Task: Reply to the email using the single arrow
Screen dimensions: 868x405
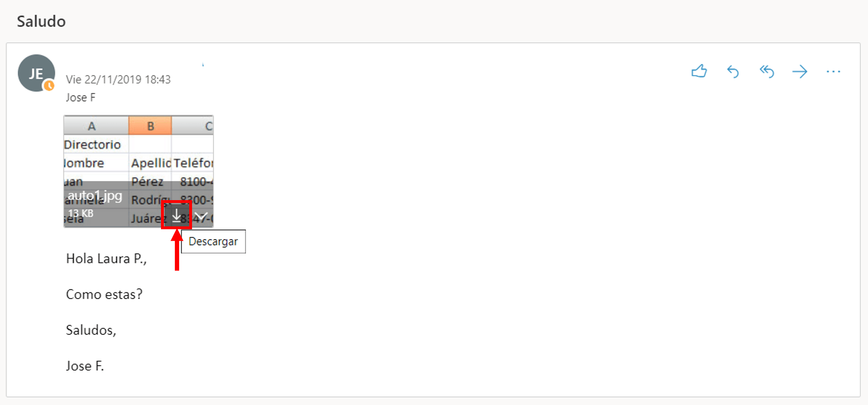Action: coord(733,72)
